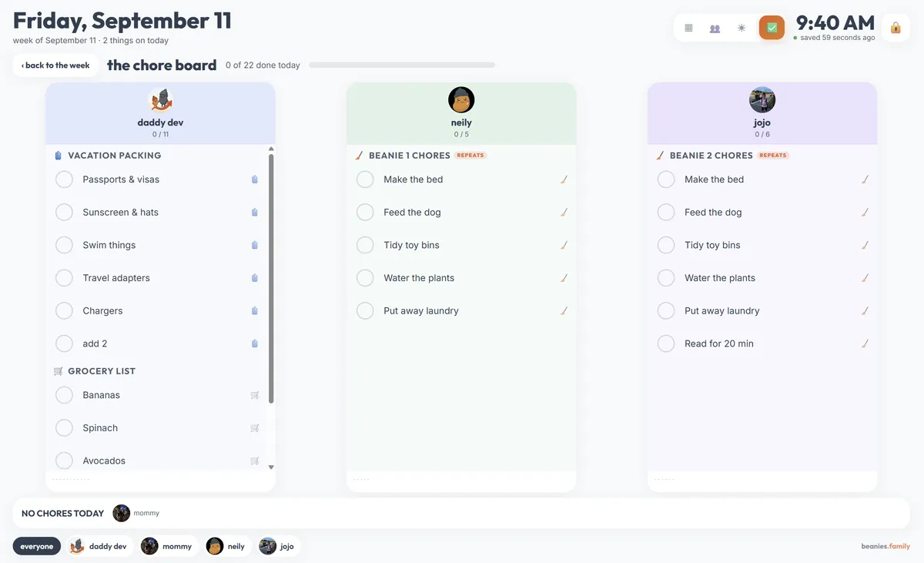
Task: Tick the Read for 20 min circle
Action: point(666,343)
